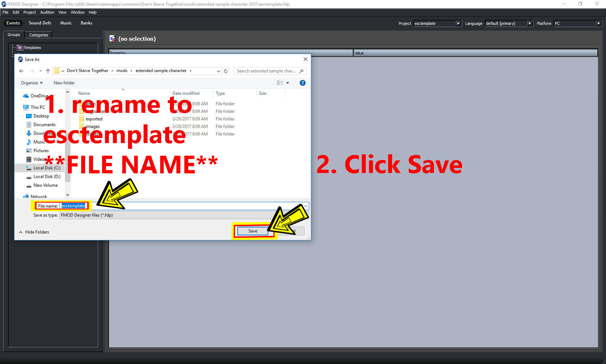606x364 pixels.
Task: Create a New folder
Action: coord(64,83)
